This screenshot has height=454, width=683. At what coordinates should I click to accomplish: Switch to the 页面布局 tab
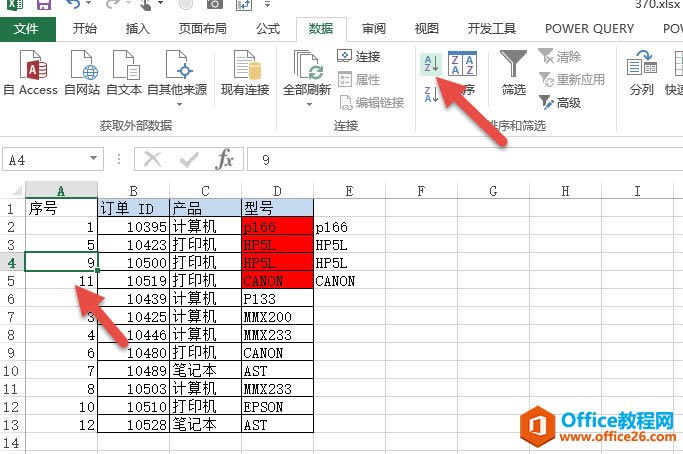[x=203, y=29]
